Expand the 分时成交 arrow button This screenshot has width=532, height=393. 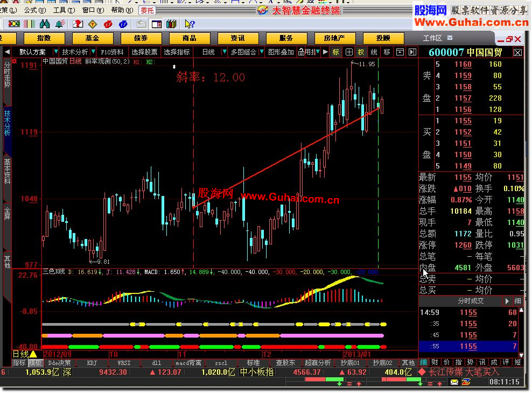[507, 301]
